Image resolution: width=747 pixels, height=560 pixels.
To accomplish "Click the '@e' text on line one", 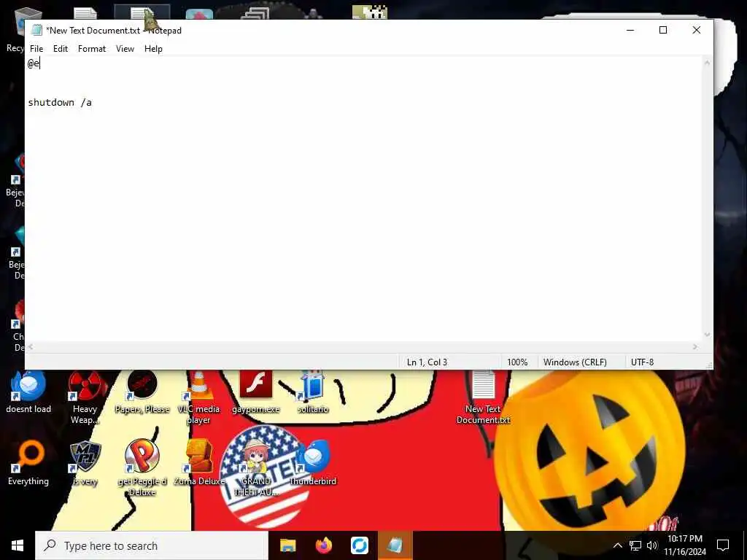I will tap(34, 63).
